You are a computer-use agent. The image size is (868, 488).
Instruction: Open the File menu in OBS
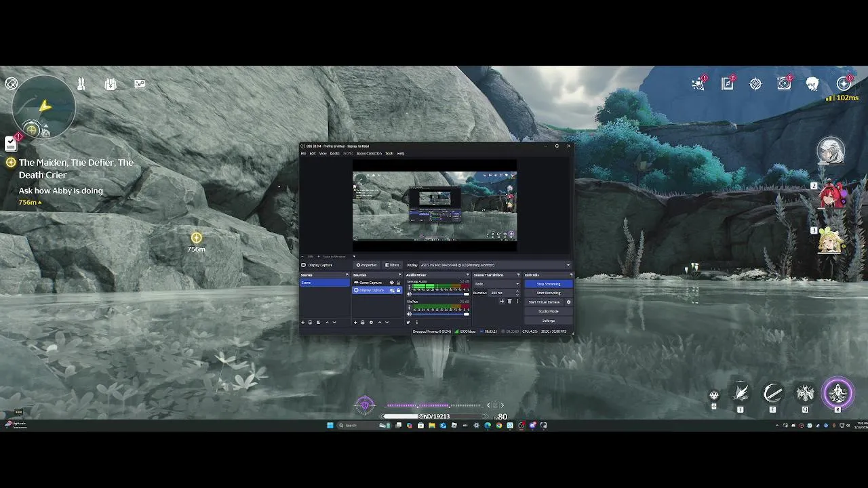click(304, 153)
